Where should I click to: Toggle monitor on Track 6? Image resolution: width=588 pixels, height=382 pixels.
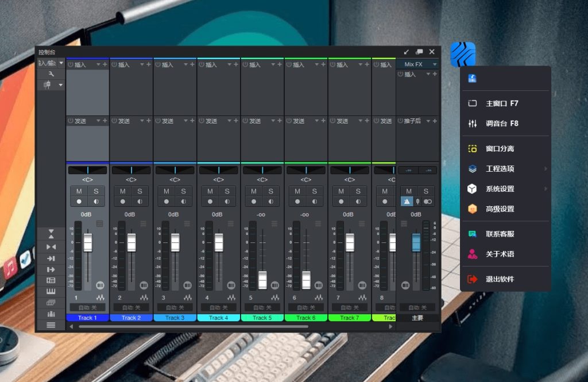click(314, 202)
